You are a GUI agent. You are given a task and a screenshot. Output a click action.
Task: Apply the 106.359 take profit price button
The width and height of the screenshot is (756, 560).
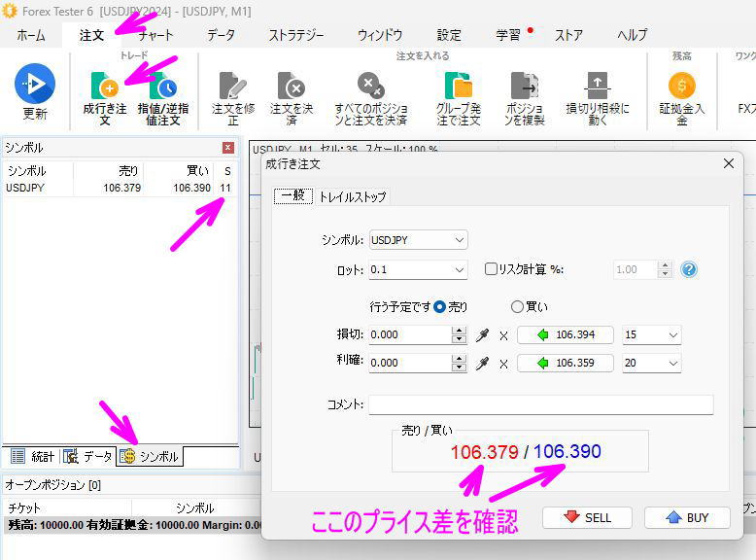coord(566,363)
